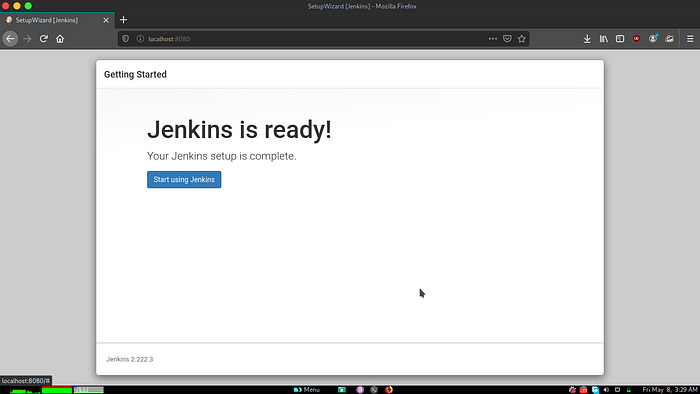
Task: Click the green battery tray icon
Action: 629,390
